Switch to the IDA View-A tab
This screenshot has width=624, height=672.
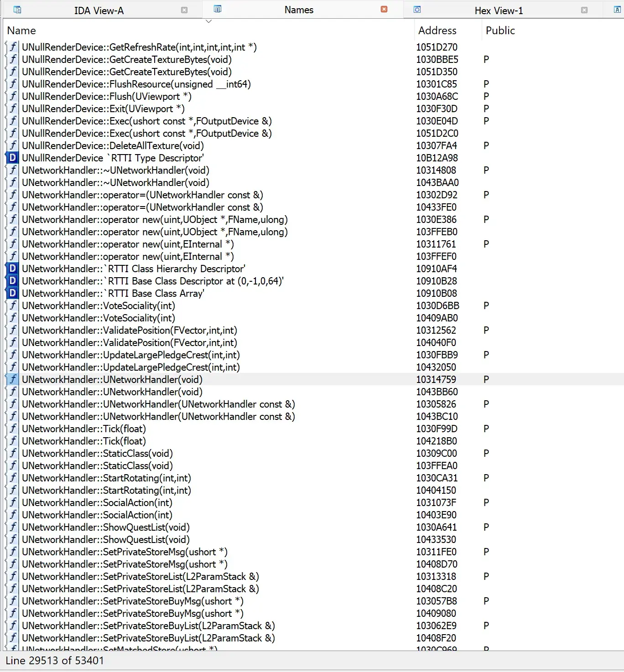click(99, 10)
